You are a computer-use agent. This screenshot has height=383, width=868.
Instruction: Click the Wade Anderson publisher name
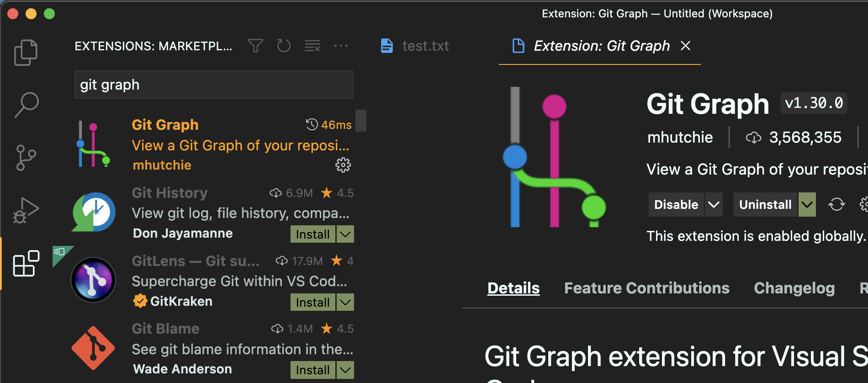tap(182, 369)
